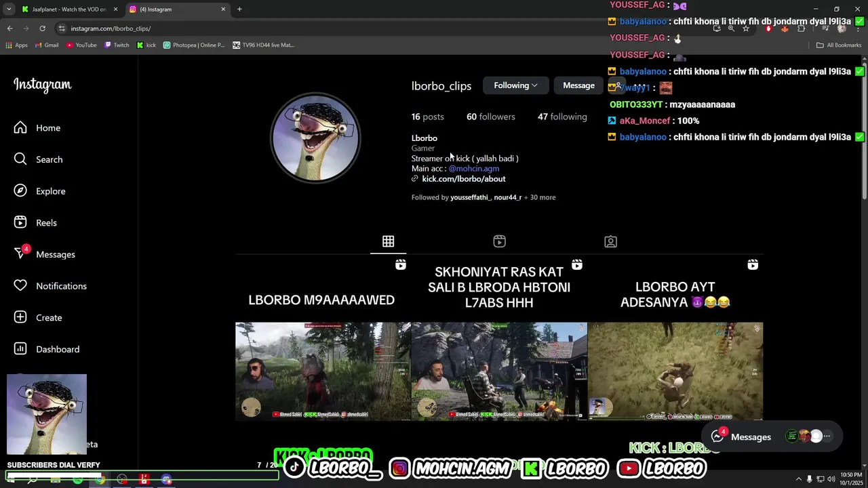Expand tab search dropdown arrow
This screenshot has width=868, height=488.
[9, 9]
